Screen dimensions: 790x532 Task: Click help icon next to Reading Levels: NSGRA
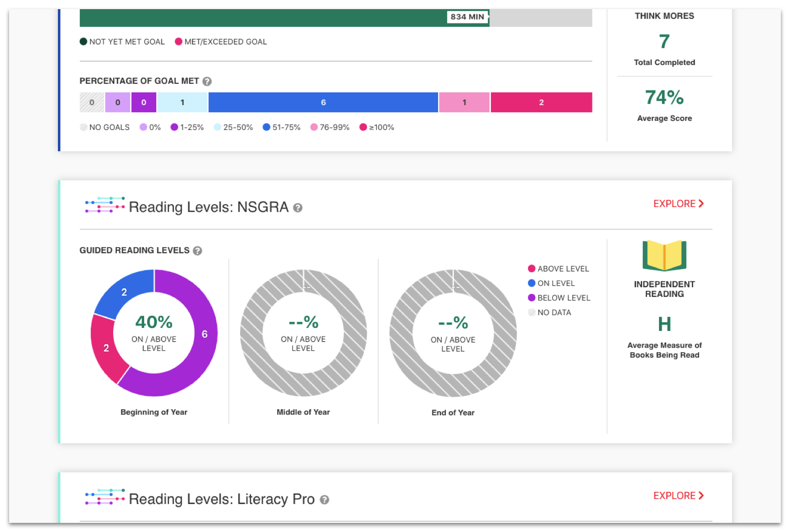point(298,208)
